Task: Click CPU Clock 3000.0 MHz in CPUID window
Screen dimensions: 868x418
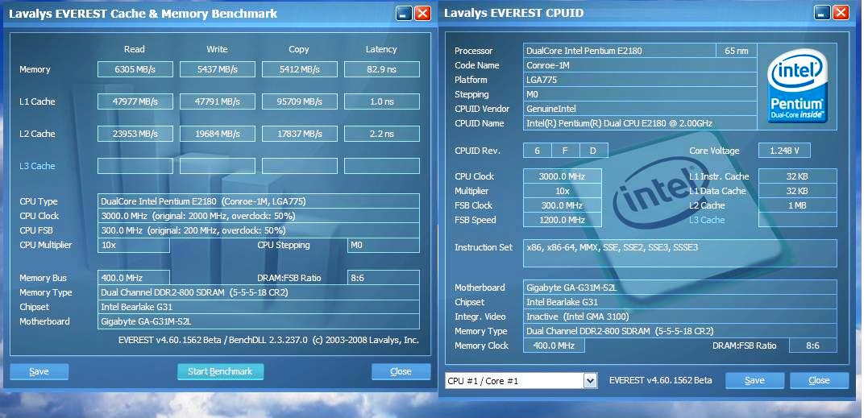Action: pos(562,176)
